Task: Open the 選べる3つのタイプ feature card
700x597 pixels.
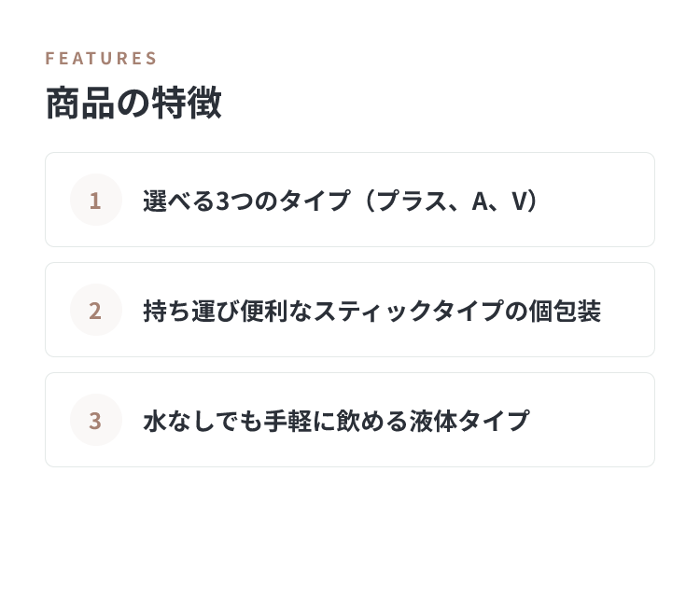Action: point(350,200)
